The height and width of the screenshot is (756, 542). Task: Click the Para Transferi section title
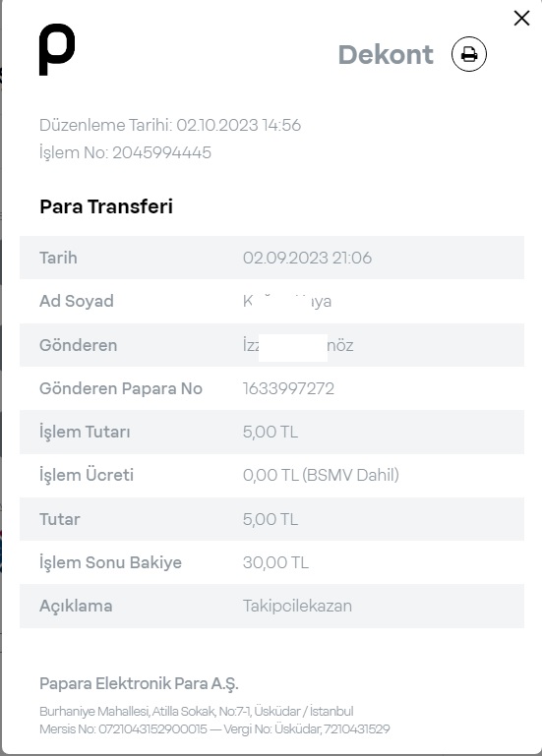[106, 206]
